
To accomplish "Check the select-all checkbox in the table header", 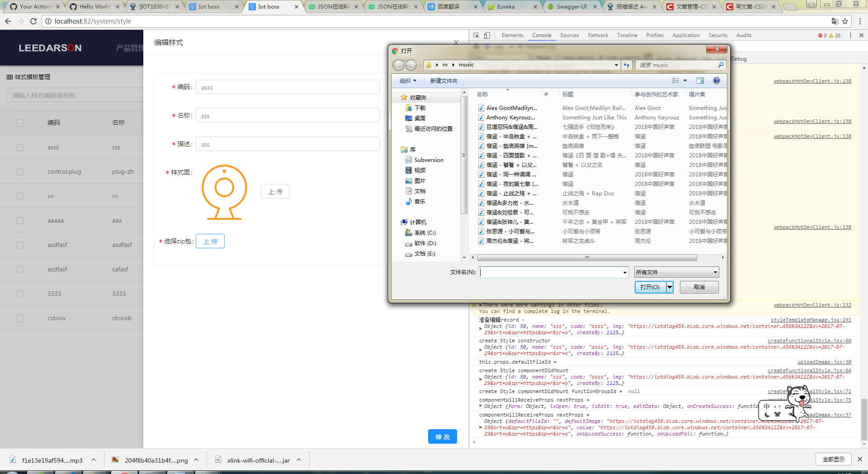I will (20, 122).
